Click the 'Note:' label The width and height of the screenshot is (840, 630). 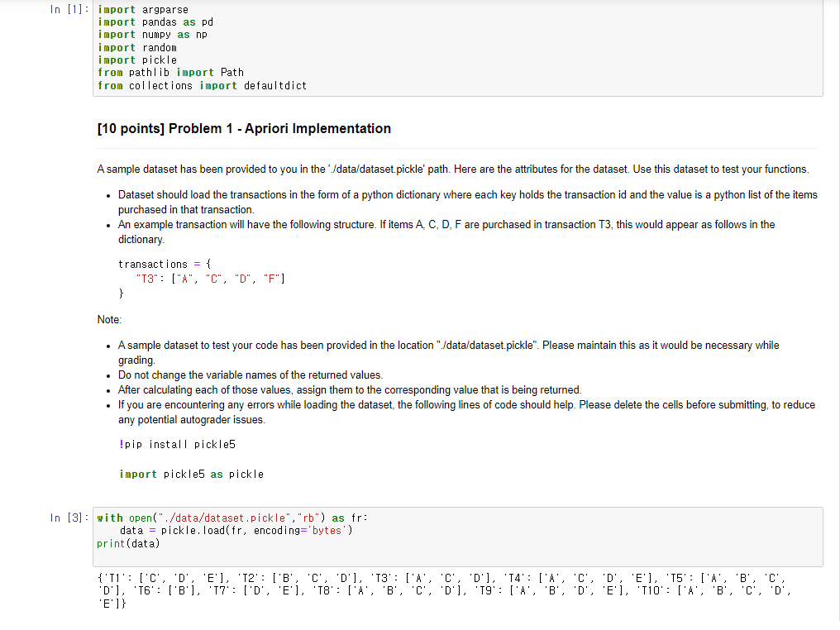pos(109,320)
